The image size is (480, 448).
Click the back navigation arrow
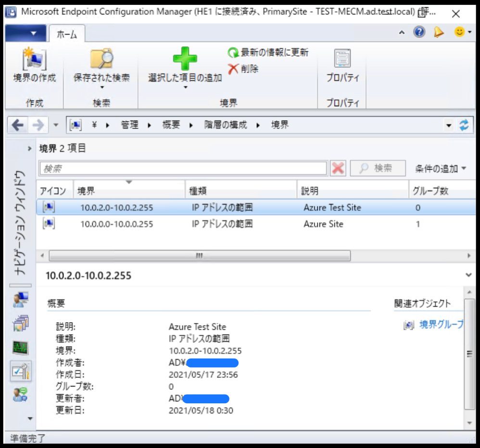pyautogui.click(x=18, y=125)
